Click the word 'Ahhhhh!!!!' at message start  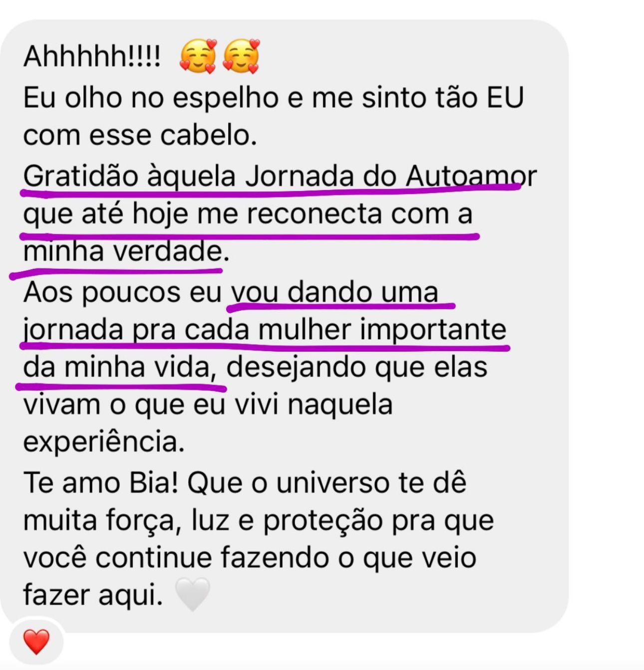coord(92,56)
